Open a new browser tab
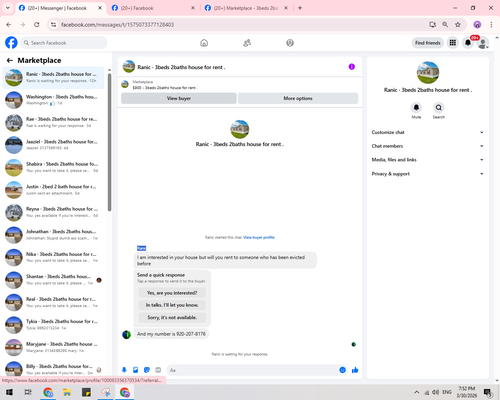Image resolution: width=500 pixels, height=400 pixels. [x=300, y=8]
